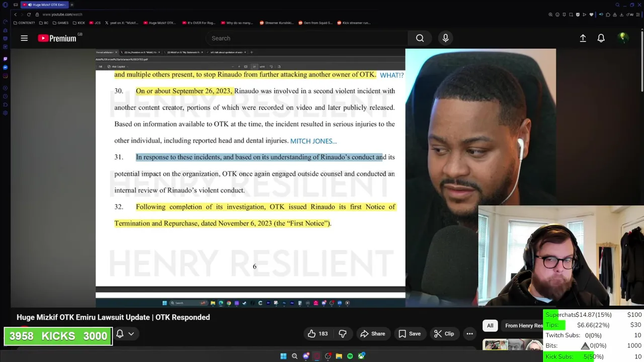Open the snapshot capture toolbar icon
Image resolution: width=644 pixels, height=362 pixels.
pos(571,15)
